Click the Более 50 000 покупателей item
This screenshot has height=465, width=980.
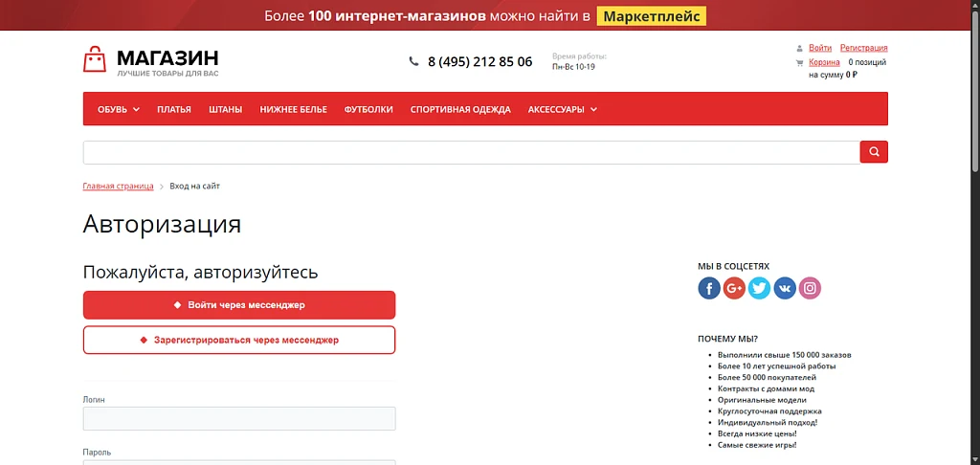click(767, 378)
